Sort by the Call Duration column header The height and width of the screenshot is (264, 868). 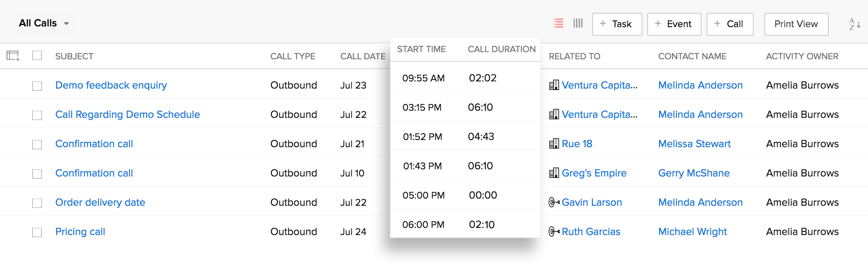coord(502,49)
